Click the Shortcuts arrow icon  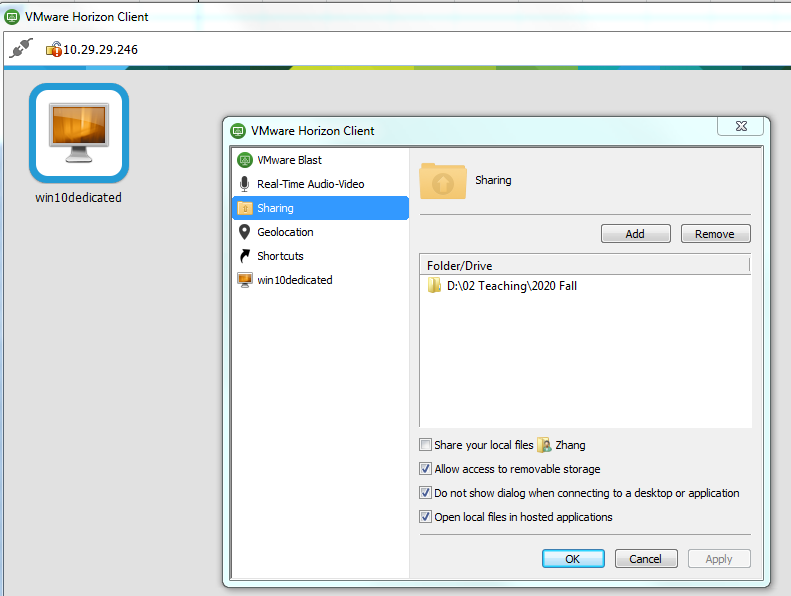pos(245,256)
